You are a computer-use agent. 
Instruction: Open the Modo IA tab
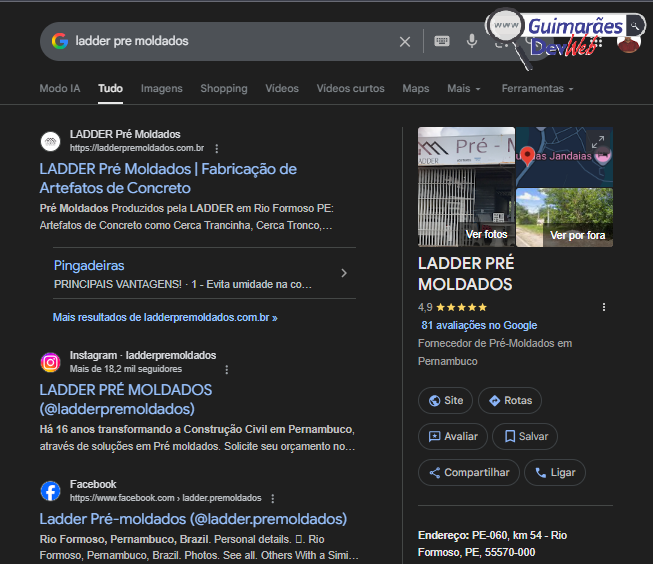60,88
